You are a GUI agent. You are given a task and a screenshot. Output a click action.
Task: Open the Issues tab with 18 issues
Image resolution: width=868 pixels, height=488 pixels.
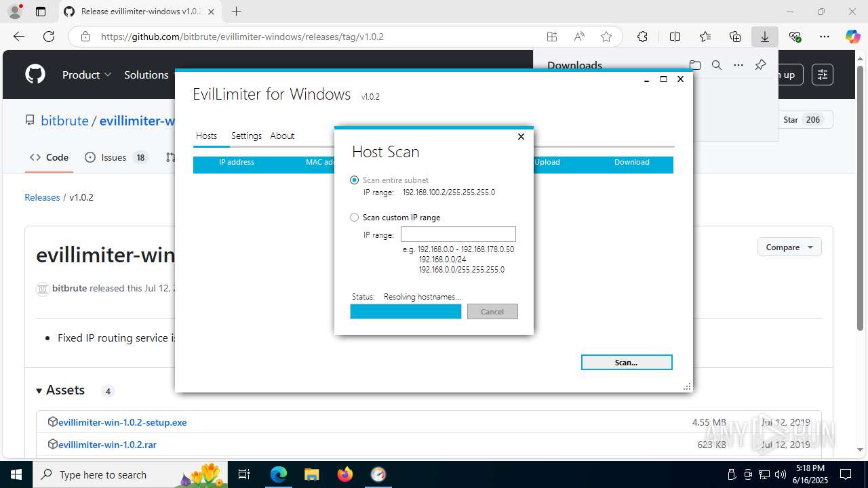(x=115, y=157)
